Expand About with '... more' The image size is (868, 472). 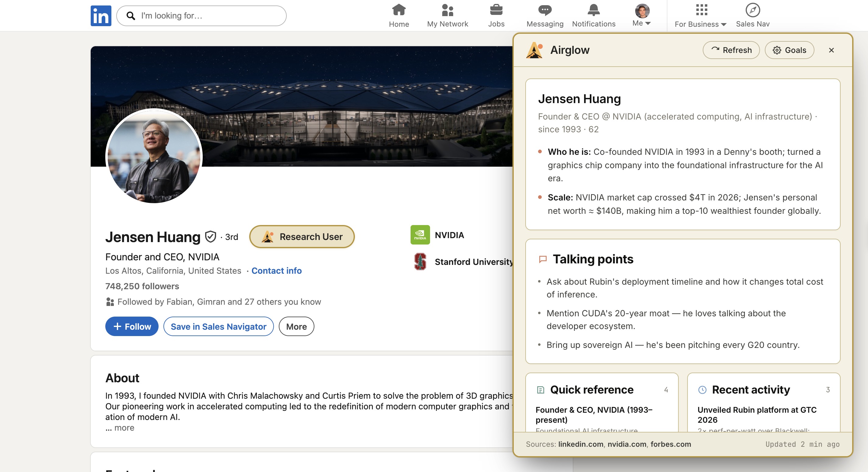[x=120, y=428]
